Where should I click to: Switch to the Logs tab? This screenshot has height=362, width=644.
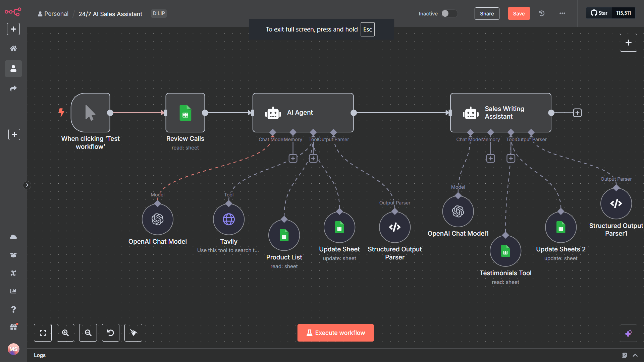coord(40,355)
